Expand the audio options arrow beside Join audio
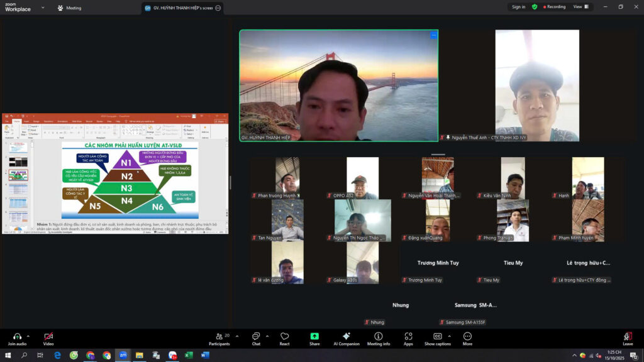644x362 pixels. tap(28, 336)
